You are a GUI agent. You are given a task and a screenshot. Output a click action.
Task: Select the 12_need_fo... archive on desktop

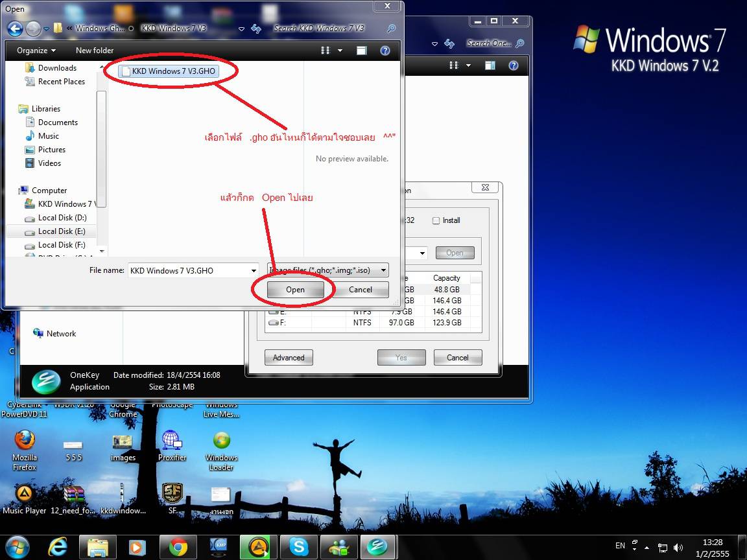pos(73,500)
